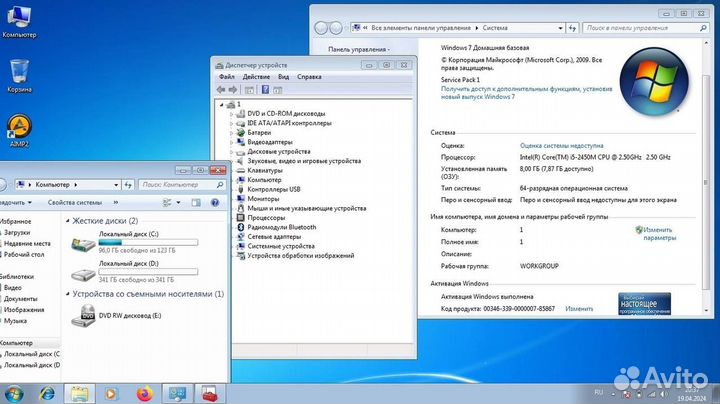Click the control panel search field
The image size is (720, 404).
[645, 28]
